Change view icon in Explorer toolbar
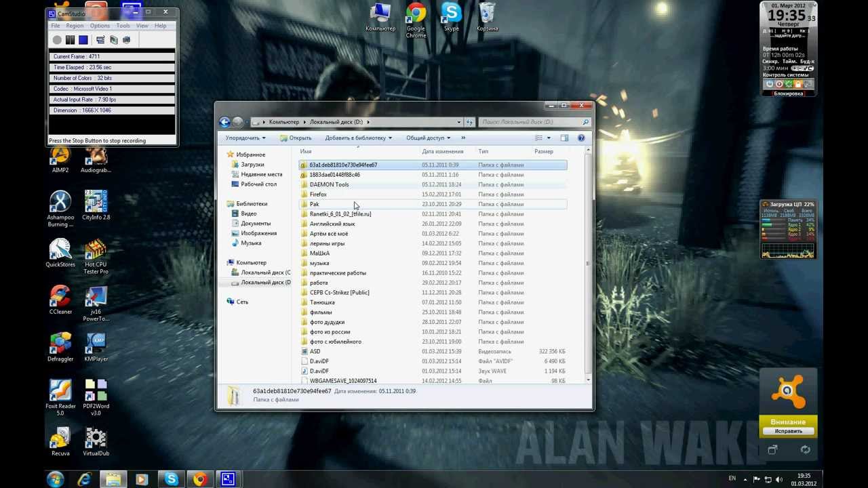The image size is (868, 488). 539,138
